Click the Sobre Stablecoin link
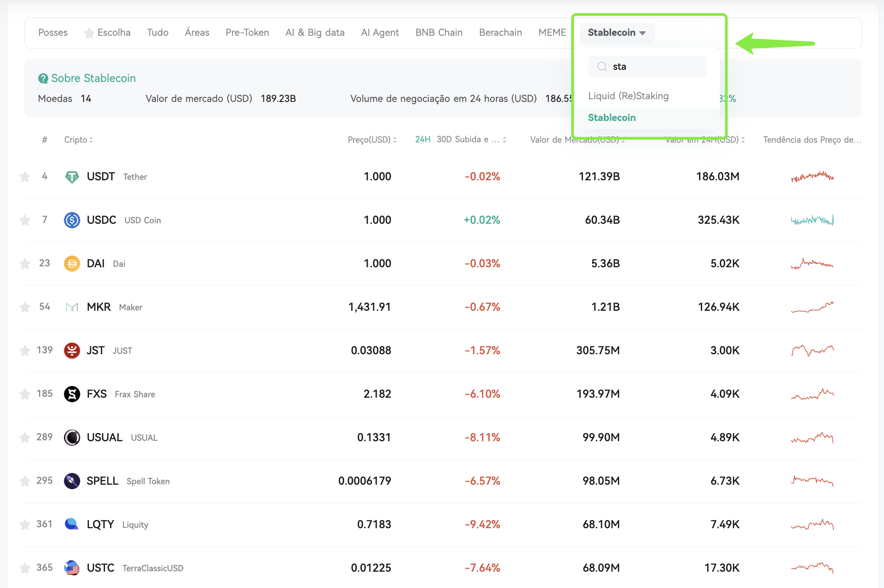884x588 pixels. [x=93, y=78]
